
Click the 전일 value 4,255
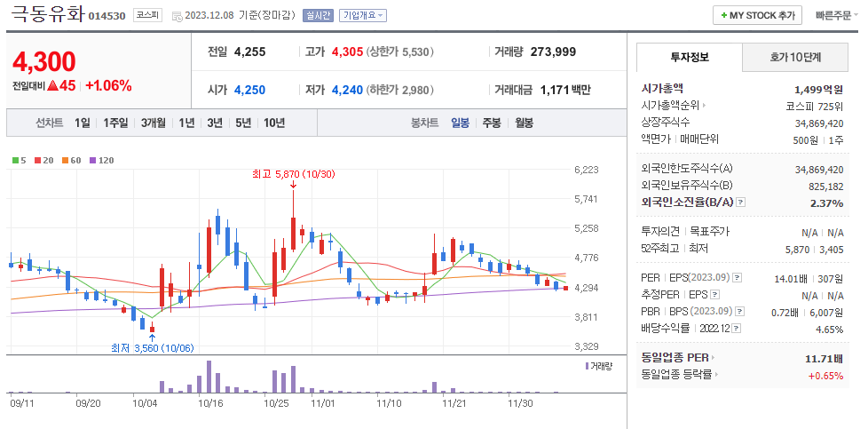249,52
